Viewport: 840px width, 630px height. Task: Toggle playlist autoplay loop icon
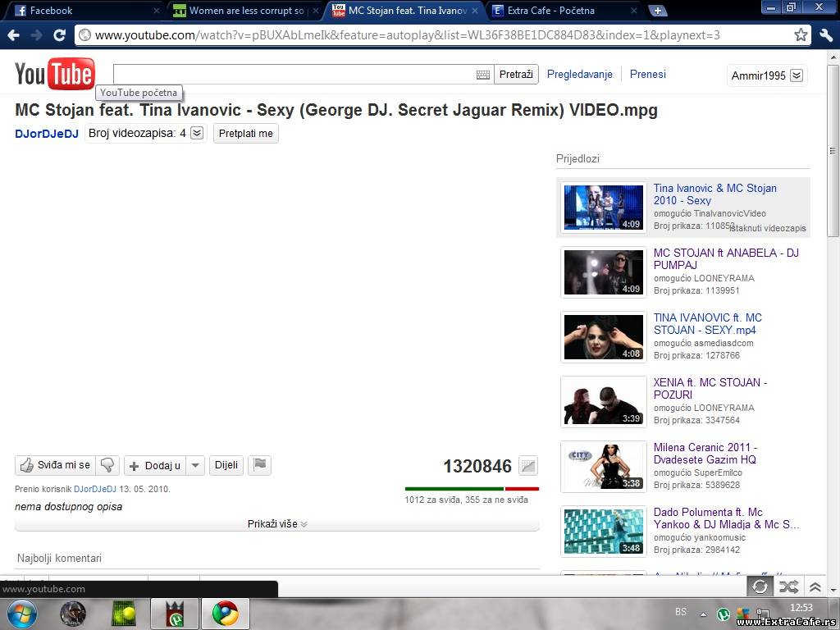coord(760,587)
